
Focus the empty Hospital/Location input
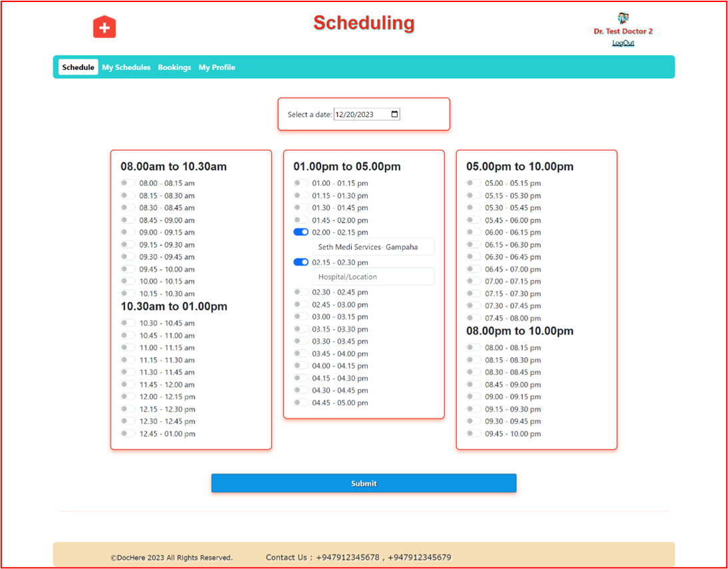(373, 277)
